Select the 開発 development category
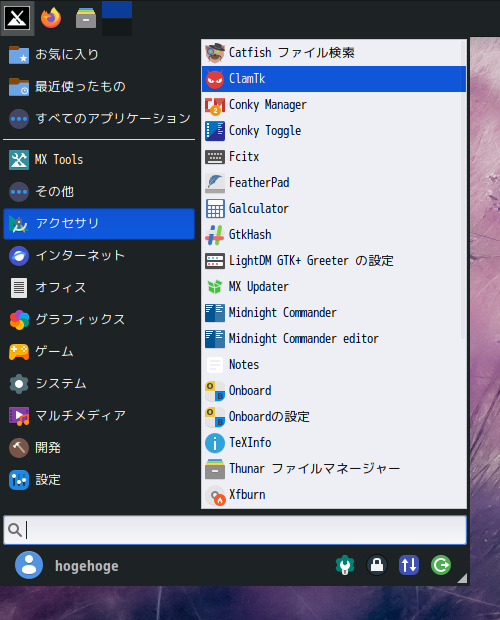The image size is (500, 620). [99, 448]
